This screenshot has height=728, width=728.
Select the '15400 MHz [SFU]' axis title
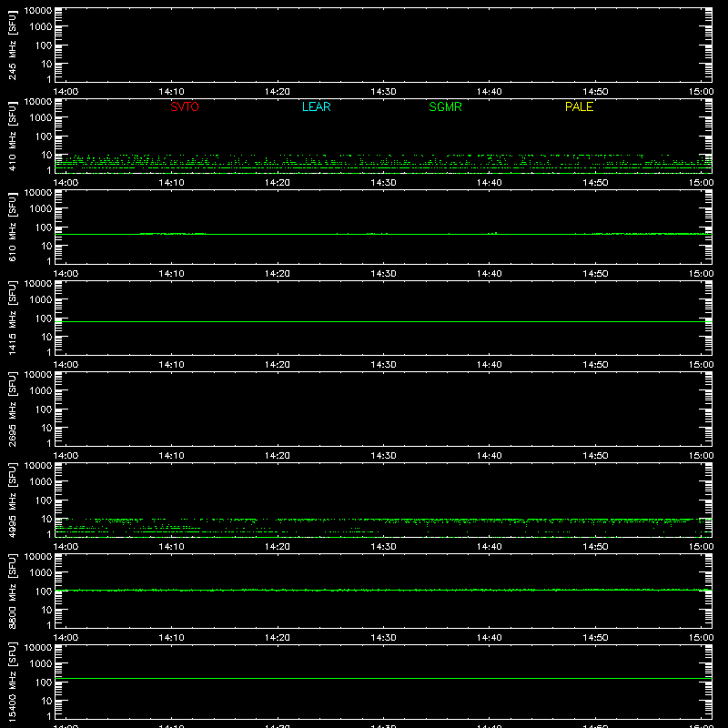click(x=13, y=682)
